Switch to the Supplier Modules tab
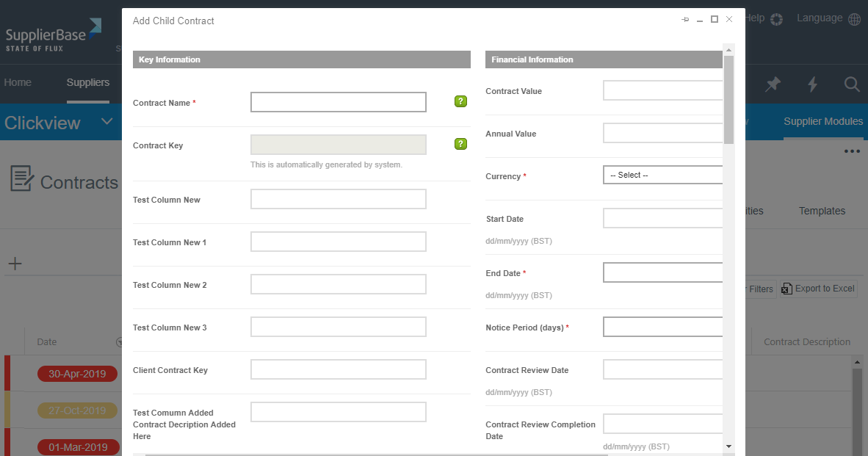The image size is (868, 456). 822,121
